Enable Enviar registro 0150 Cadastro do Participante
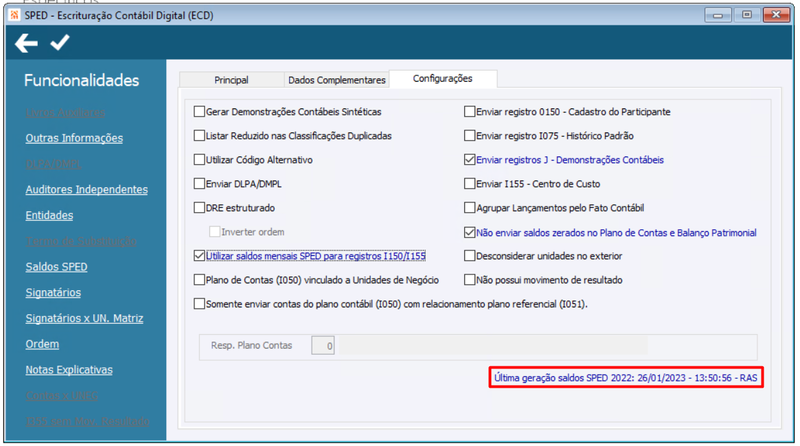800x446 pixels. click(469, 112)
